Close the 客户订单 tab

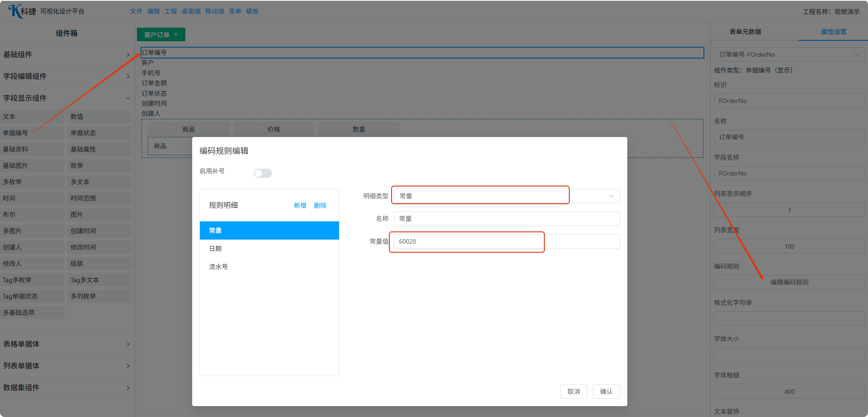176,34
